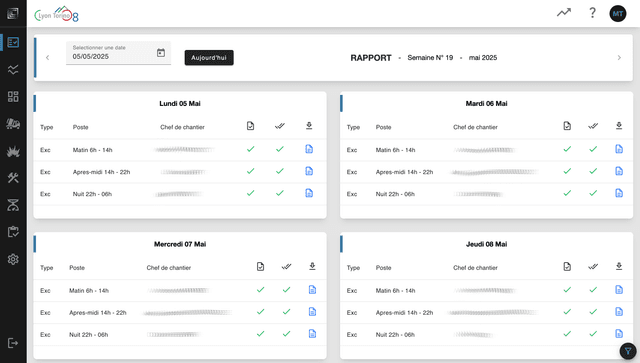
Task: Open the filter funnel floating button
Action: click(628, 351)
